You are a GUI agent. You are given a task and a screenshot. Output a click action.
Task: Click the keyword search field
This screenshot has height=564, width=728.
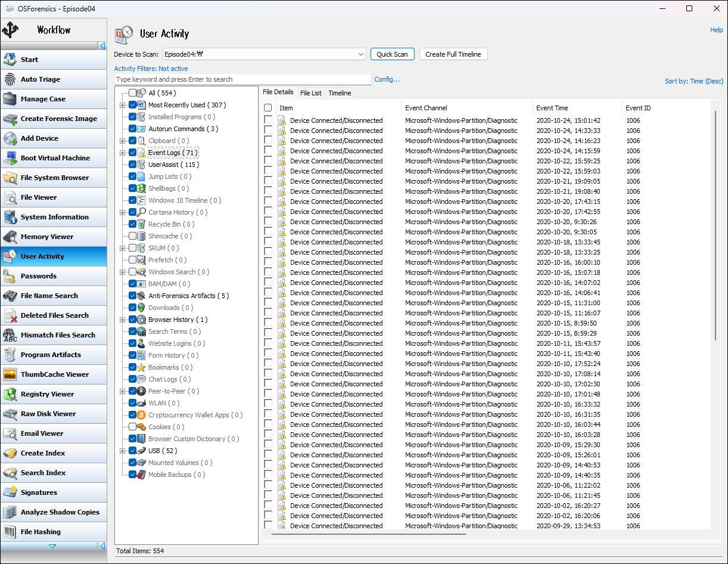coord(242,79)
